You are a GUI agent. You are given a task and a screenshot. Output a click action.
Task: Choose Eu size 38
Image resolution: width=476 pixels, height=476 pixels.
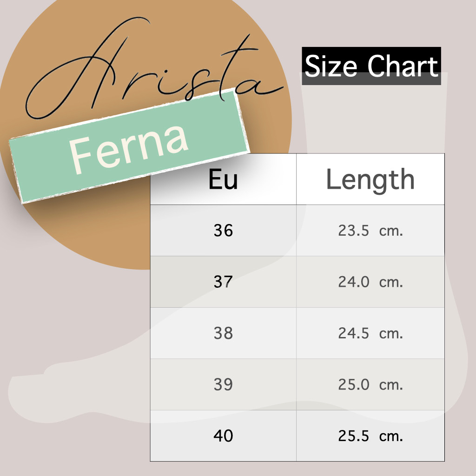pos(223,333)
